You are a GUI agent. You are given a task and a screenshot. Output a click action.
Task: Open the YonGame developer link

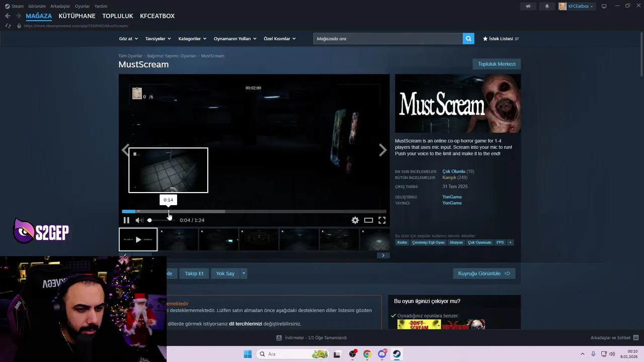[x=452, y=197]
